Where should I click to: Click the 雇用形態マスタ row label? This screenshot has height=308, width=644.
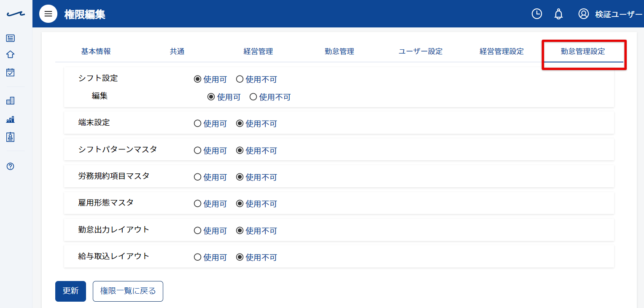tap(106, 203)
